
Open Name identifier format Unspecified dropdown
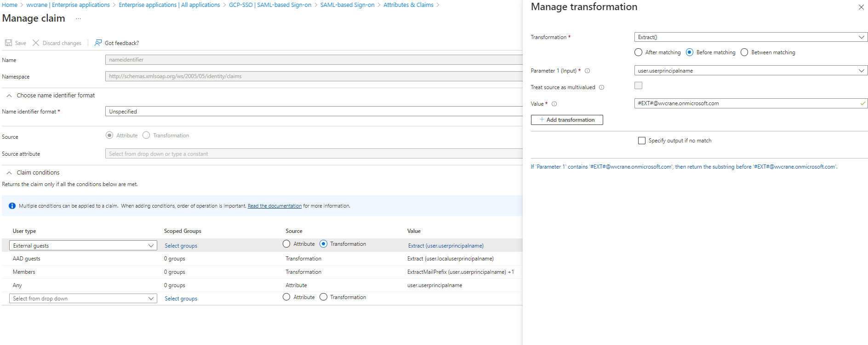click(x=314, y=111)
